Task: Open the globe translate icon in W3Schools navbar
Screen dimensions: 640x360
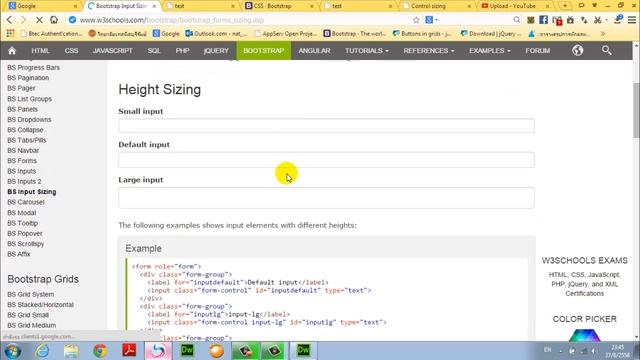Action: tap(578, 51)
